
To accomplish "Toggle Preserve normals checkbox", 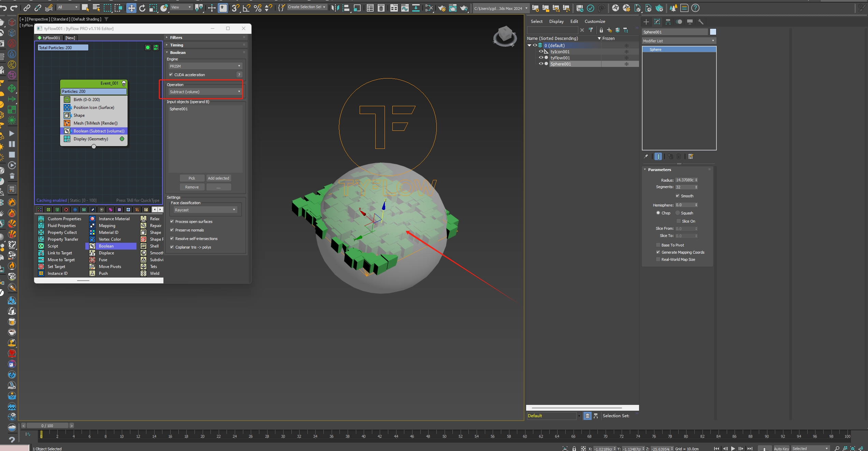I will (172, 230).
